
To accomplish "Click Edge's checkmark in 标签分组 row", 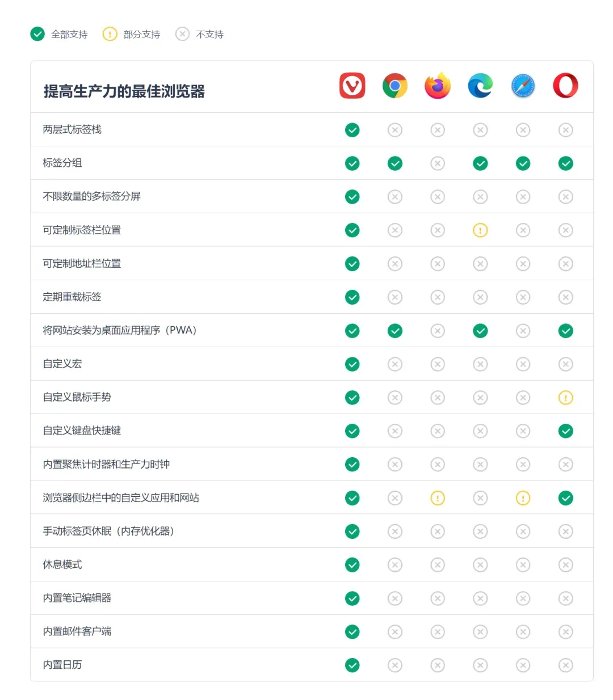I will click(x=481, y=163).
